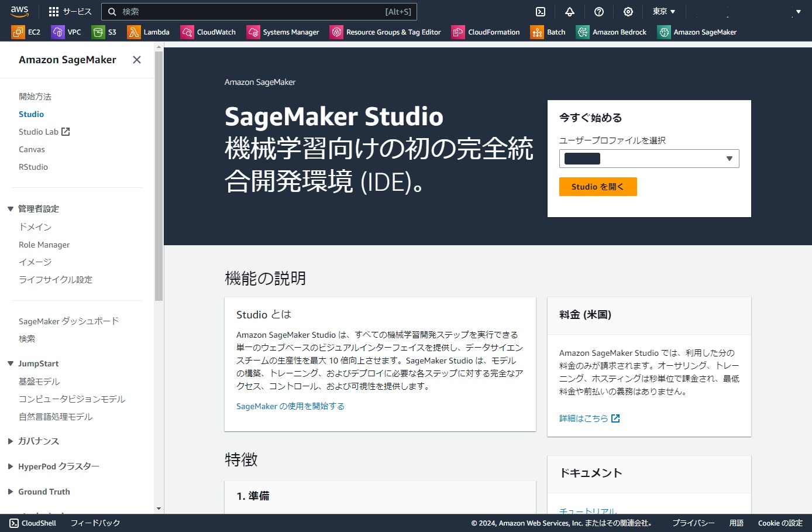
Task: Close the Amazon SageMaker side panel
Action: 137,60
